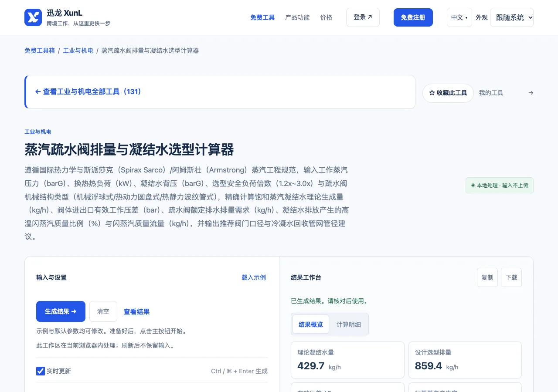The image size is (558, 392).
Task: Click the 查看结果 link
Action: click(x=137, y=311)
